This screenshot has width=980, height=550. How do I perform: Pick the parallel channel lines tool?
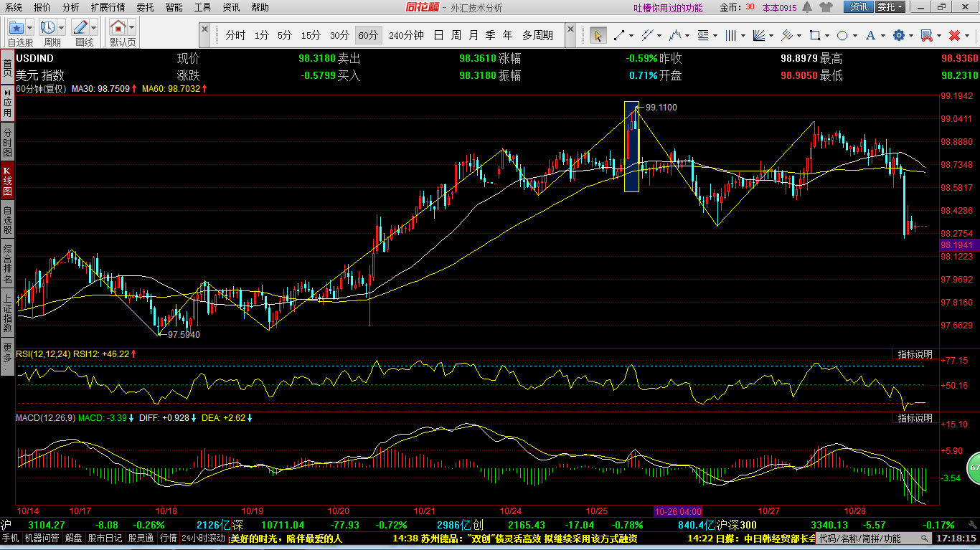click(x=647, y=35)
